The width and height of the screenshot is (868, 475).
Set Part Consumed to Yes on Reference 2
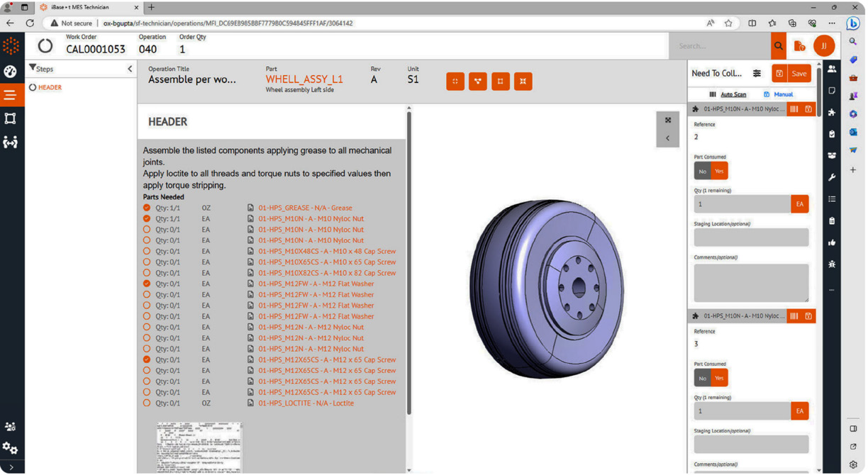click(x=719, y=171)
